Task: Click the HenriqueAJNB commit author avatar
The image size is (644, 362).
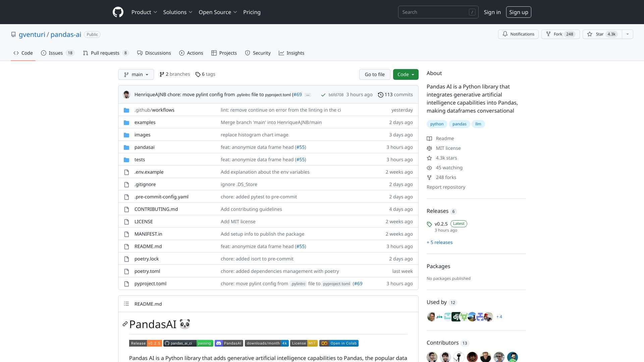Action: (126, 95)
